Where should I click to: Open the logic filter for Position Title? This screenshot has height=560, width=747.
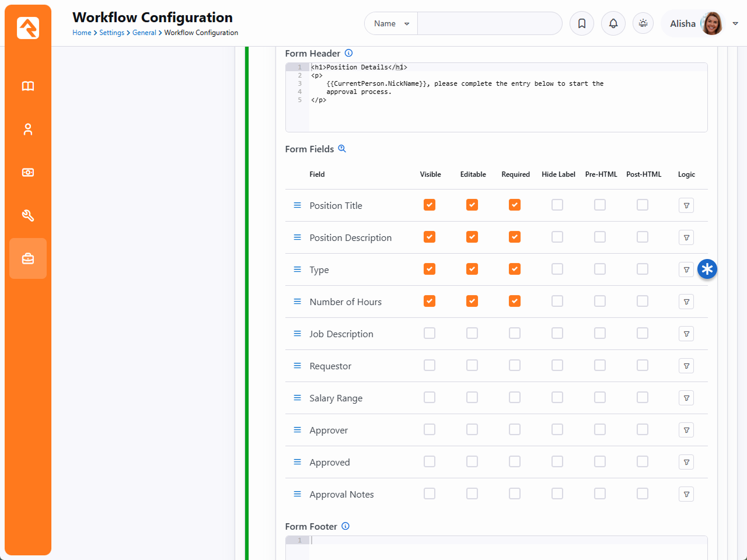point(686,205)
